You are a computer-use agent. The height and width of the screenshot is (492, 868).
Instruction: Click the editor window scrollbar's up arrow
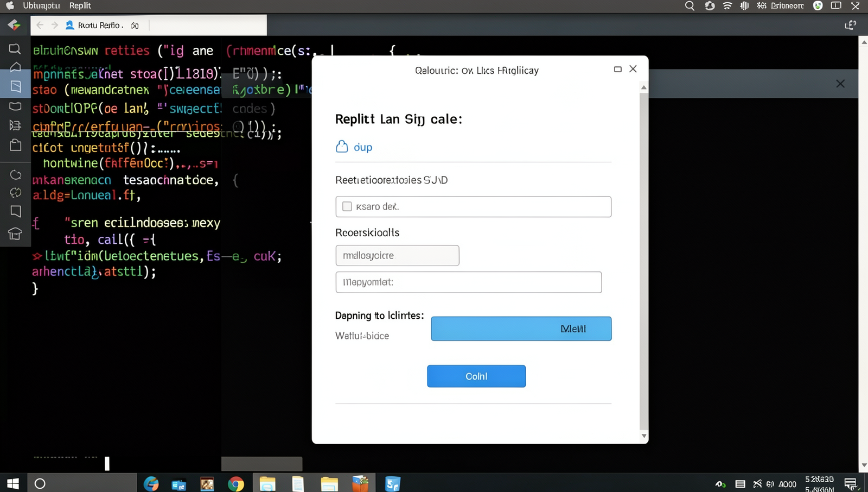click(x=864, y=42)
